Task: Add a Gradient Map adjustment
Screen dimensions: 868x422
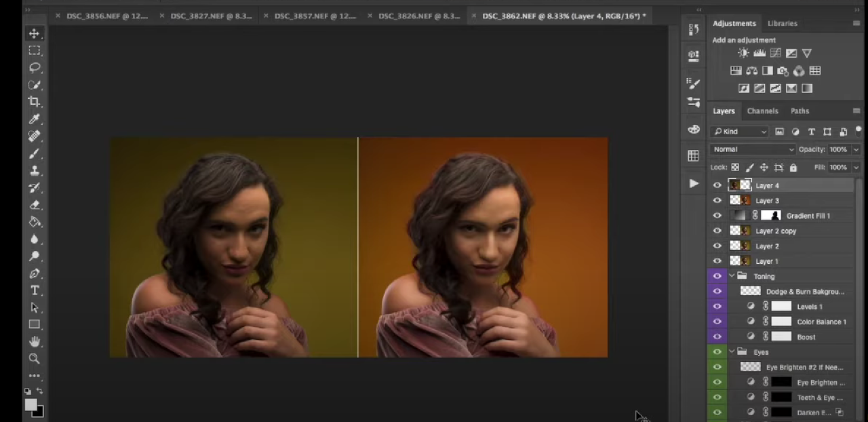Action: pos(791,88)
